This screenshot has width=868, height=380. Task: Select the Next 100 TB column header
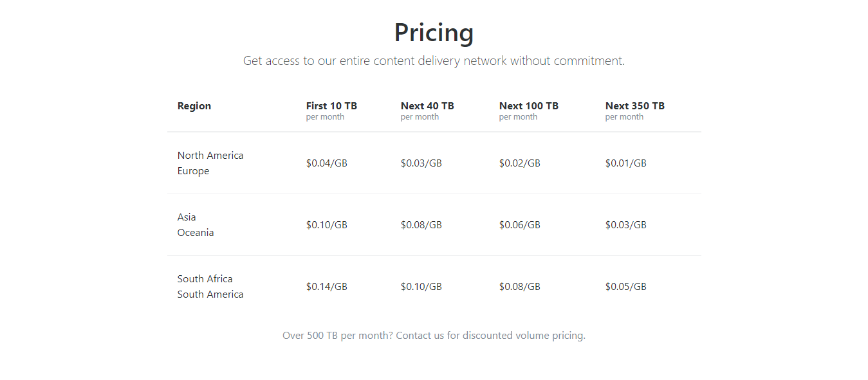pyautogui.click(x=528, y=106)
